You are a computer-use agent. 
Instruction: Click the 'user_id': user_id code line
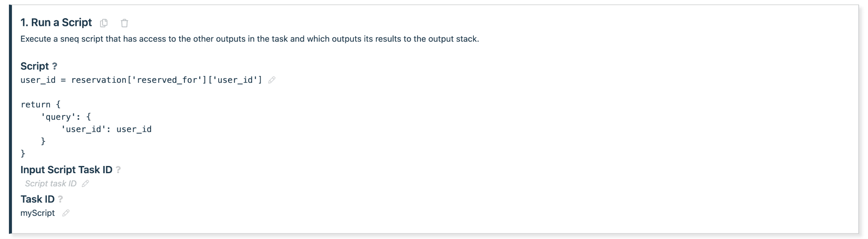(x=106, y=129)
